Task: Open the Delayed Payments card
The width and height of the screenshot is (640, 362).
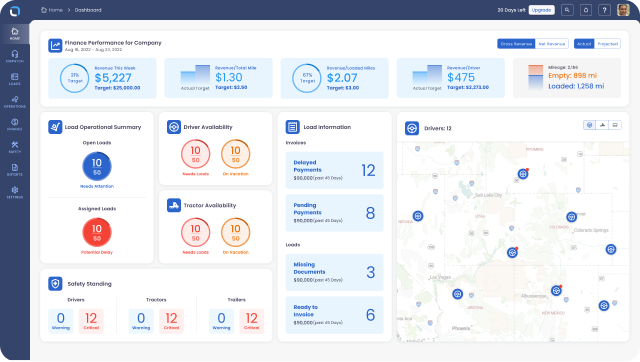Action: tap(334, 170)
